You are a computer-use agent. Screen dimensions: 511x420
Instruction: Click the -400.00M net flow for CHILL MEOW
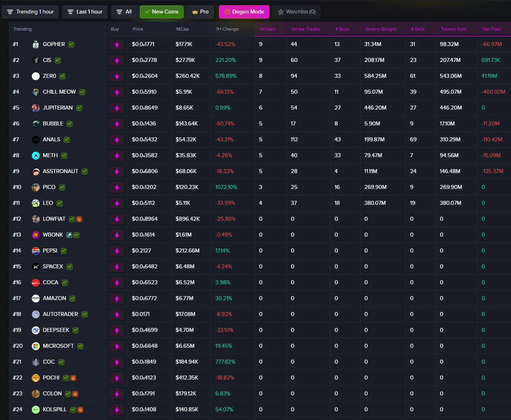tap(494, 92)
